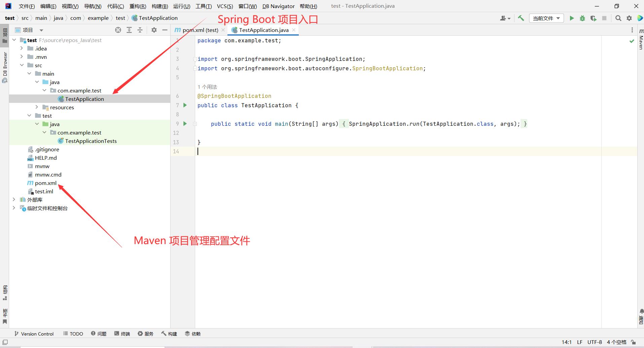The height and width of the screenshot is (348, 644).
Task: Open the DB Browser side panel
Action: 5,67
